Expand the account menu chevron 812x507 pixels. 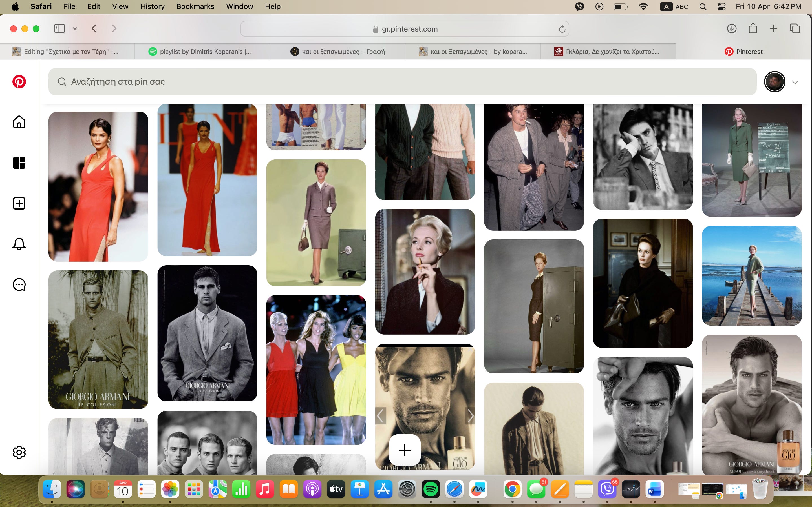[x=795, y=82]
